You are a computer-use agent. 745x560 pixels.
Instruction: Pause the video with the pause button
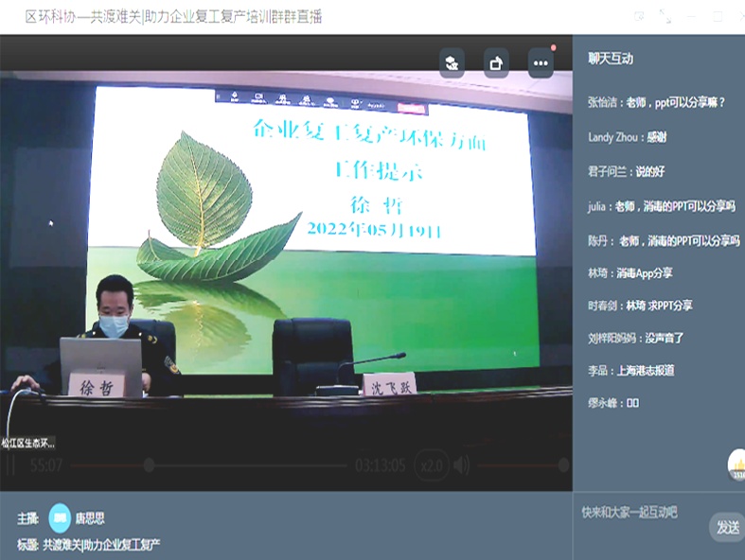[11, 465]
